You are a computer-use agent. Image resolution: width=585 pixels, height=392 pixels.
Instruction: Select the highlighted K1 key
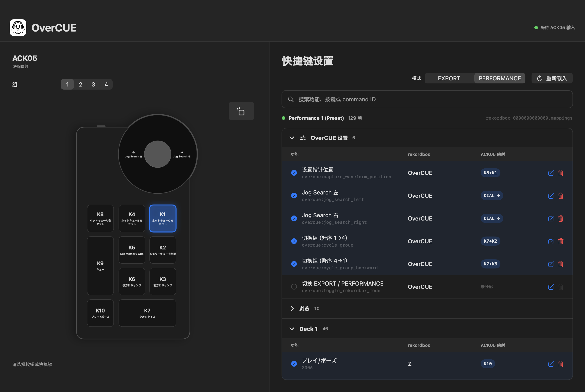point(163,219)
